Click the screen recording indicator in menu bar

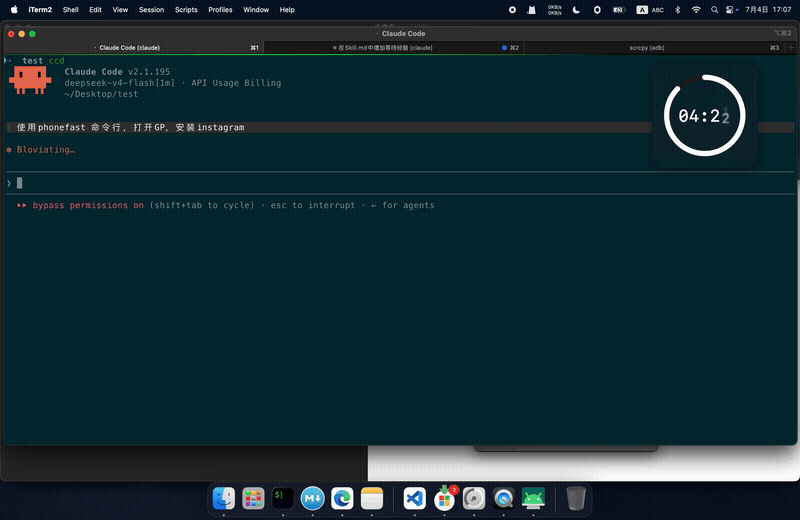512,10
